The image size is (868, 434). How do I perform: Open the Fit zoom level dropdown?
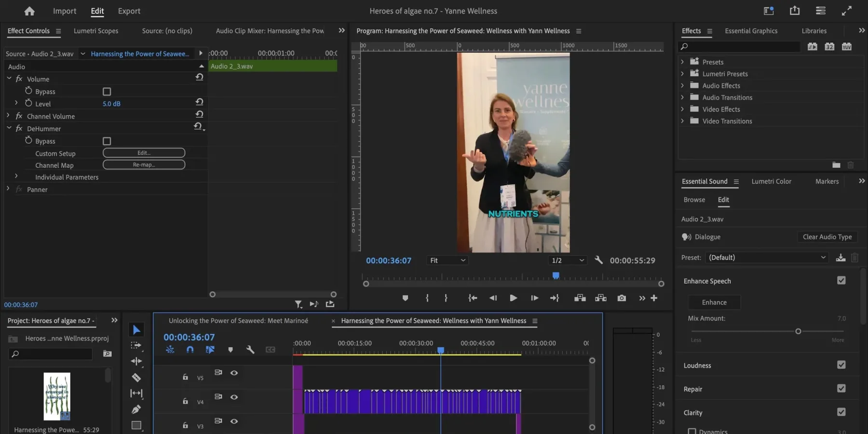pos(448,260)
